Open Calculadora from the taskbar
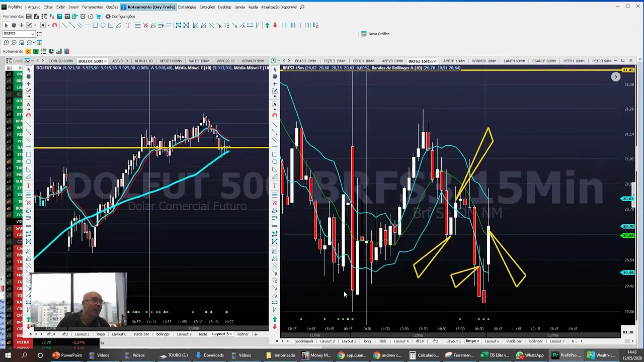The width and height of the screenshot is (644, 362). (x=423, y=355)
